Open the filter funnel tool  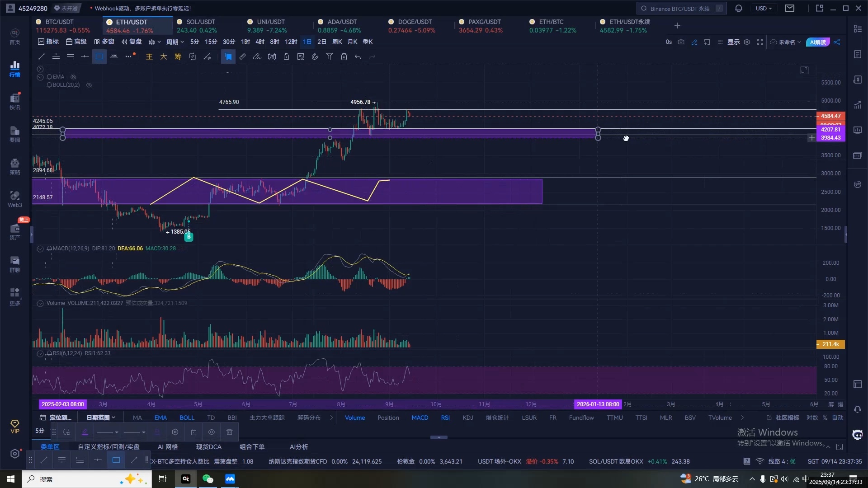click(330, 56)
